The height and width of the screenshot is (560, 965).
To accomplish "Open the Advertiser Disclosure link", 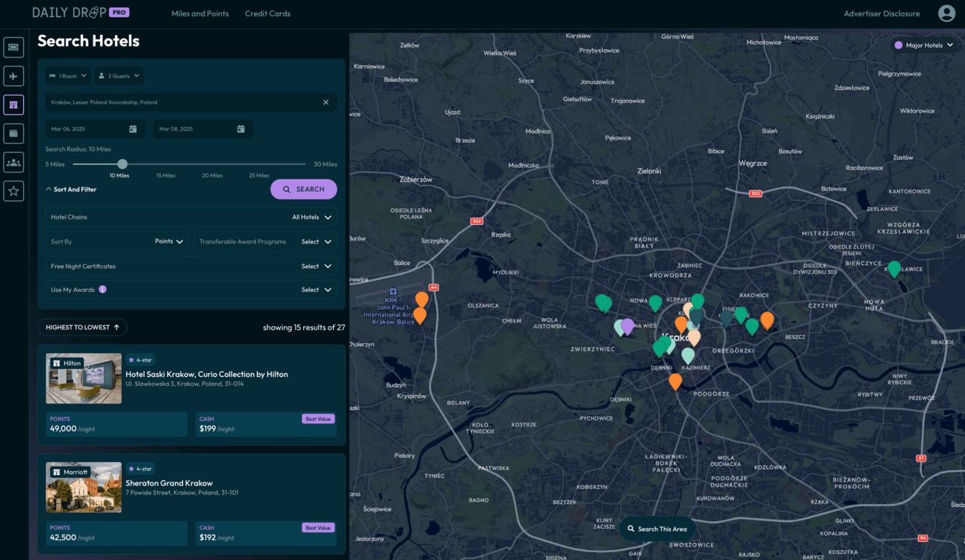I will click(881, 13).
